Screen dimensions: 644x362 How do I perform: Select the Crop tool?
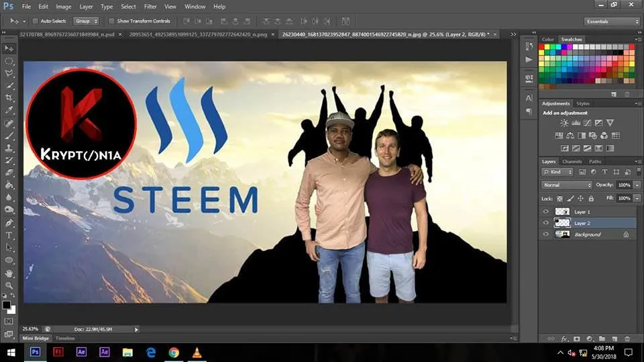click(x=9, y=98)
